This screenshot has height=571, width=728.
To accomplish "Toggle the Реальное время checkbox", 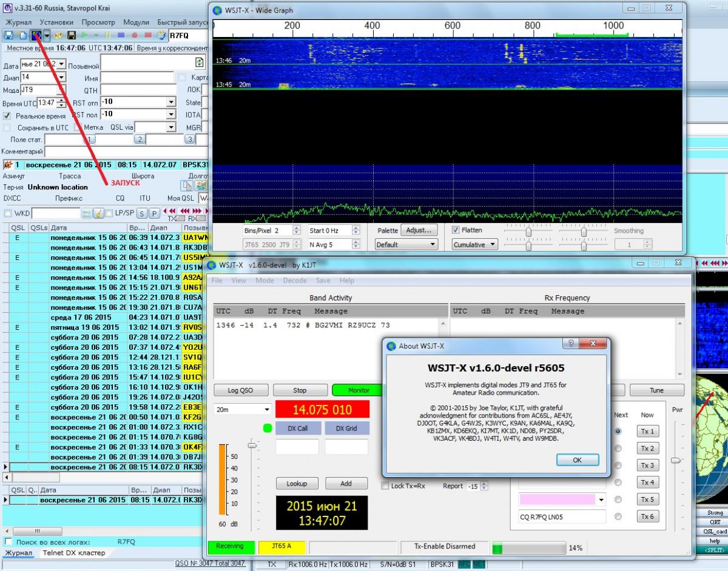I will [7, 116].
